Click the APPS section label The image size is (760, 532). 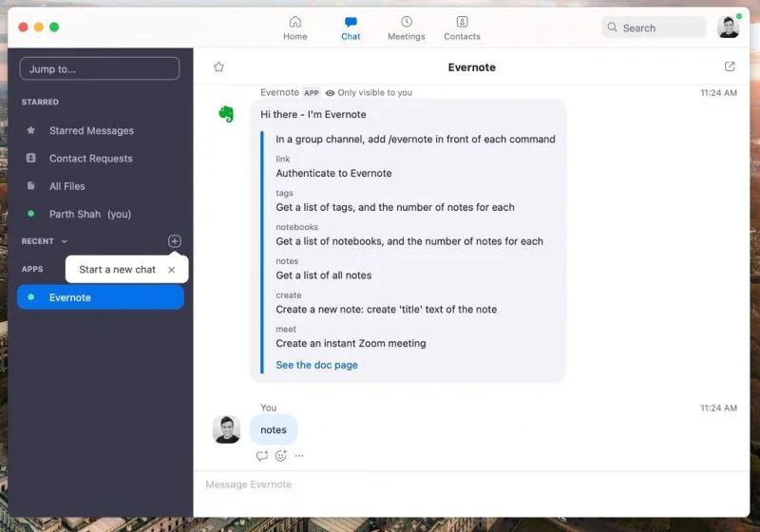[32, 269]
